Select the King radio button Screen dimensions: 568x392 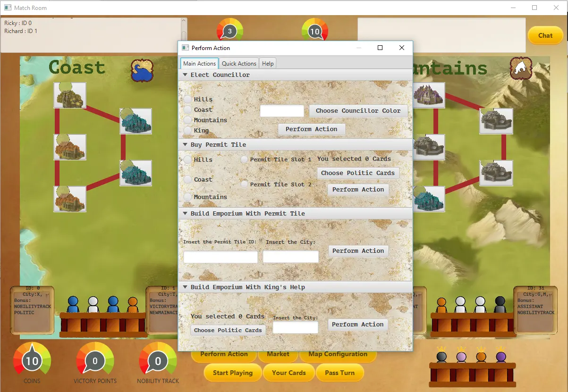click(188, 131)
